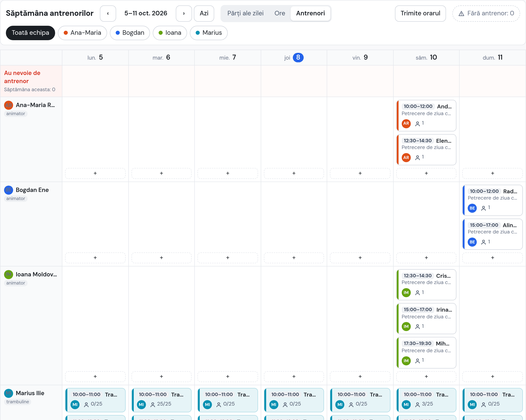Click BE avatar in 15:00–17:00 Sunday card
This screenshot has height=420, width=526.
pos(472,242)
